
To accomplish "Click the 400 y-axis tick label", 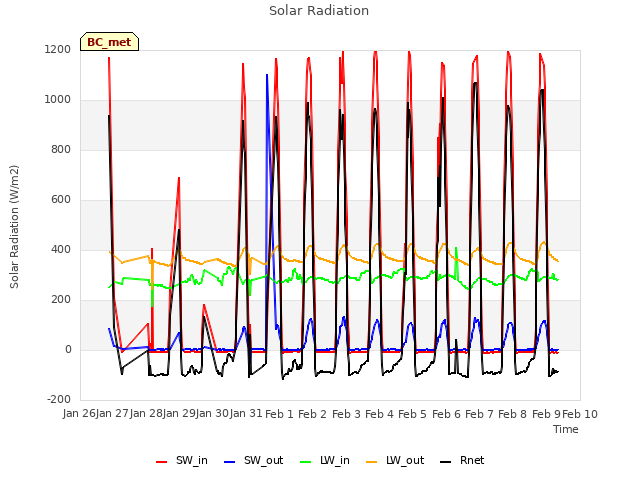I will click(61, 250).
